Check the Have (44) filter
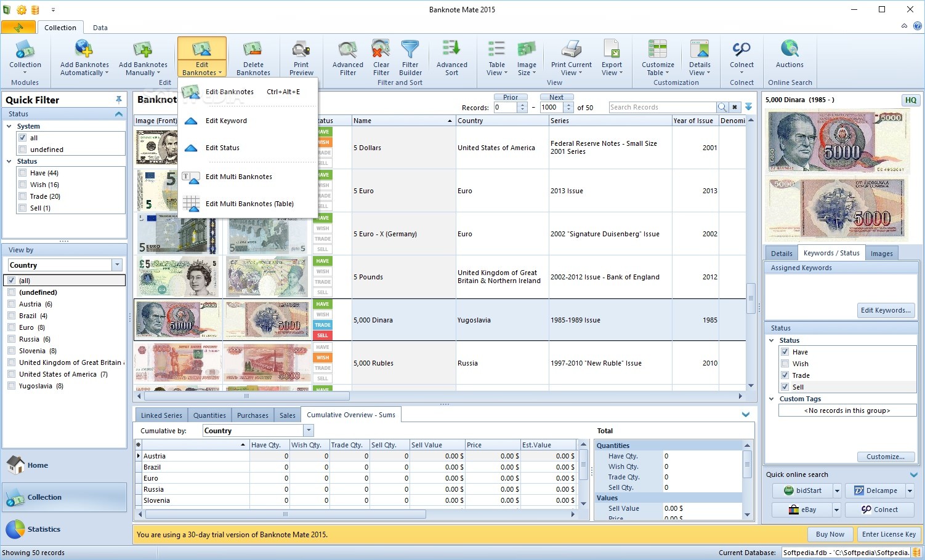This screenshot has height=560, width=925. (23, 173)
